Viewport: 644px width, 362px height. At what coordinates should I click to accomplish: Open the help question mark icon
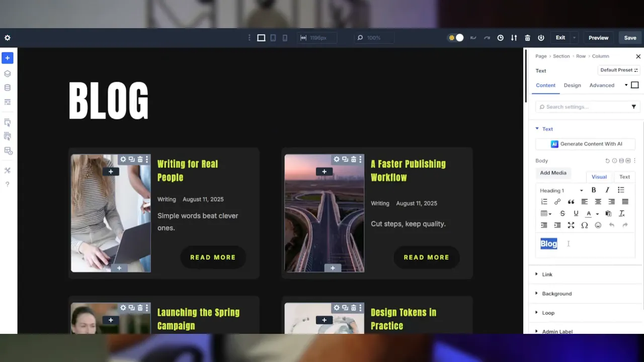pos(7,185)
